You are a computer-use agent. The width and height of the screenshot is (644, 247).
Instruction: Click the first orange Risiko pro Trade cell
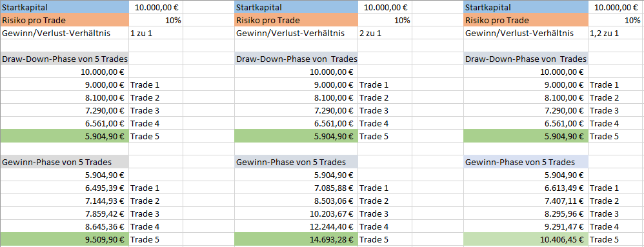(65, 20)
